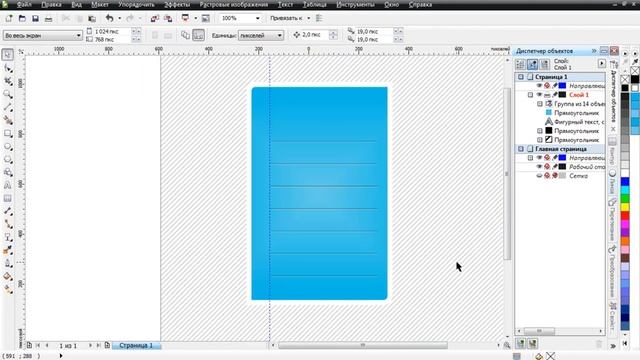The height and width of the screenshot is (360, 640).
Task: Save the document with floppy icon
Action: 35,18
